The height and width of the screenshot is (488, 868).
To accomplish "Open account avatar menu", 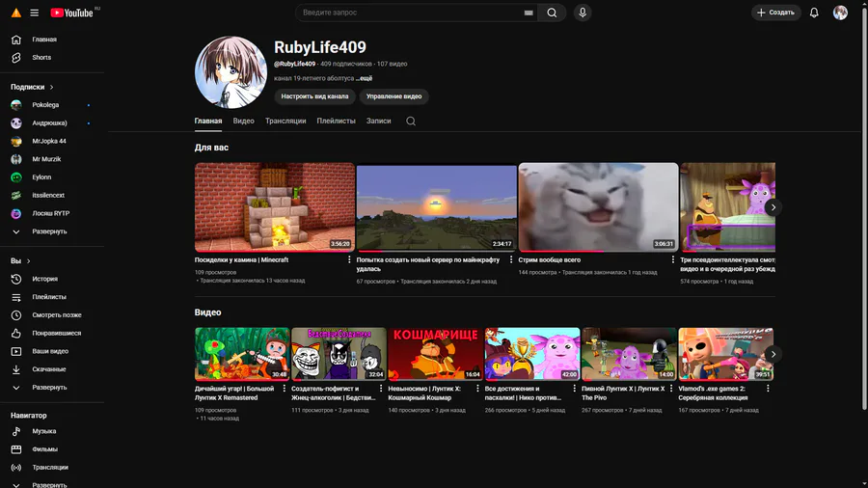I will [840, 13].
